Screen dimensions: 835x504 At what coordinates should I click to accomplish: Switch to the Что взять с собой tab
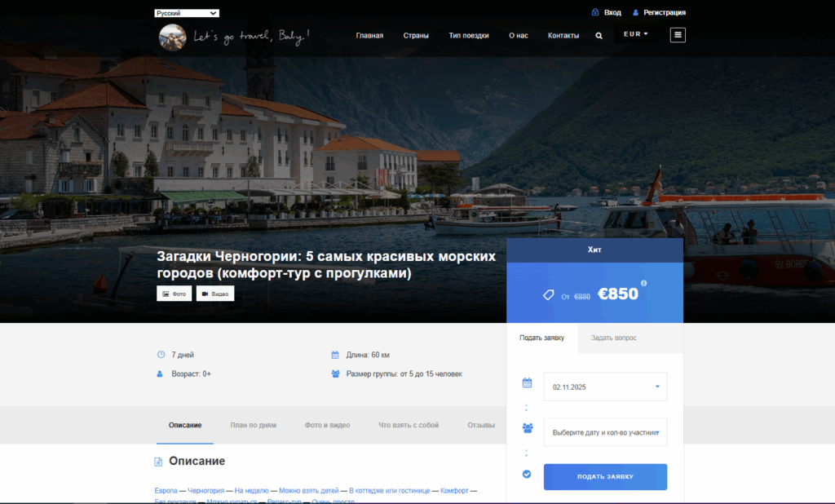[409, 425]
